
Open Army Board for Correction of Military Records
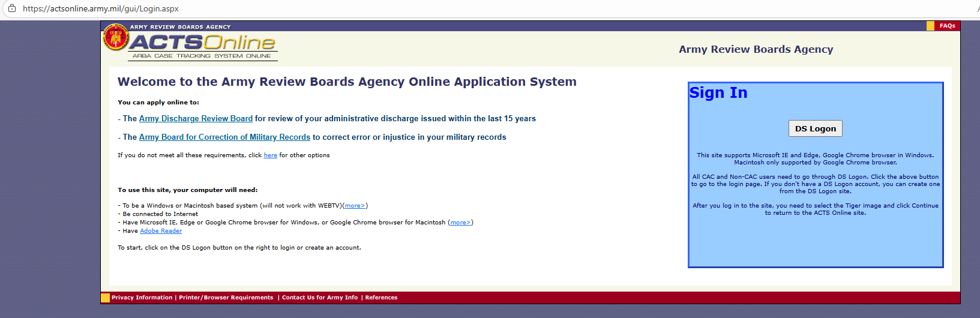click(x=224, y=137)
